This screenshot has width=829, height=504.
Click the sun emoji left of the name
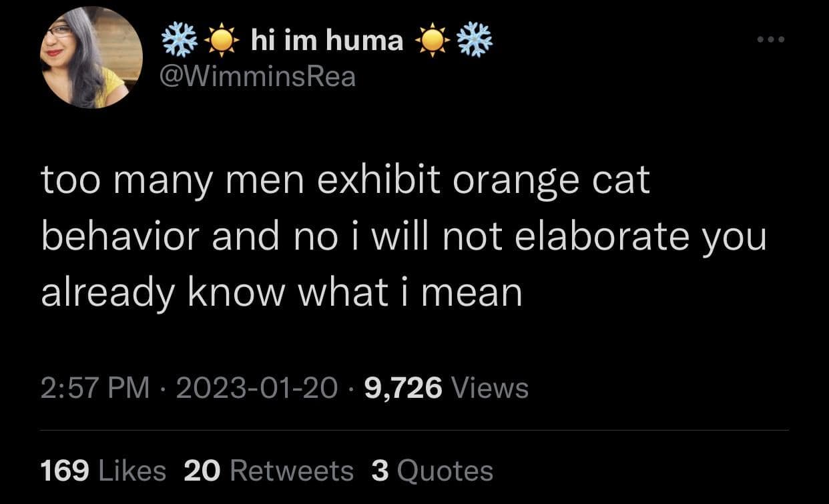(219, 42)
